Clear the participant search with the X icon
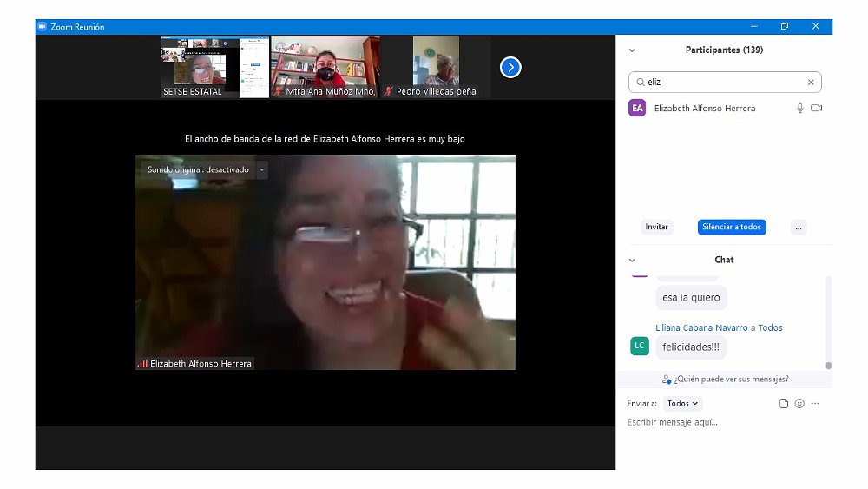 (811, 83)
